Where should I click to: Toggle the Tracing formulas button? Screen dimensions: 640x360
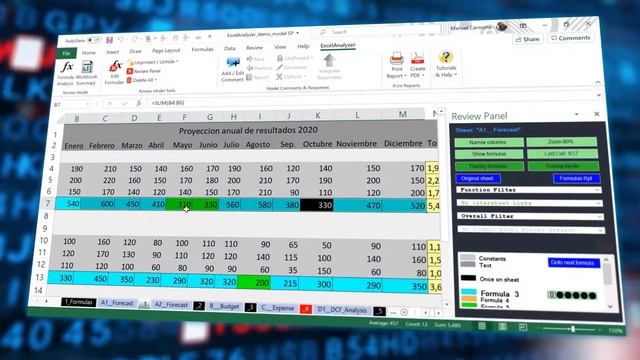click(x=489, y=166)
